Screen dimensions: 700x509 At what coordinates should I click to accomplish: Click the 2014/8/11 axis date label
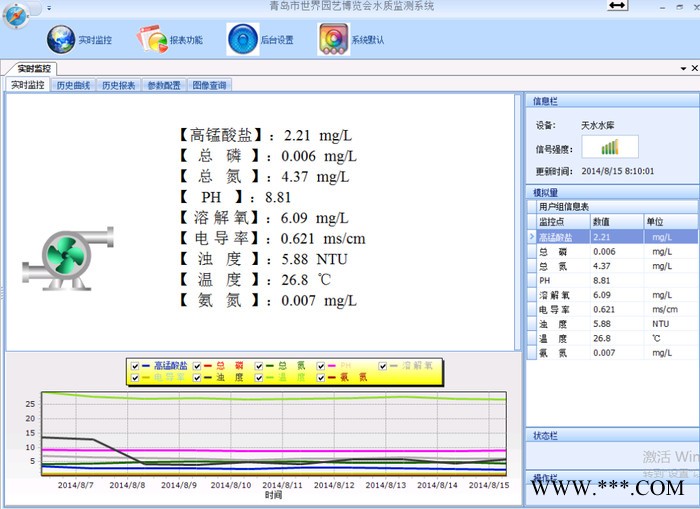[x=282, y=485]
